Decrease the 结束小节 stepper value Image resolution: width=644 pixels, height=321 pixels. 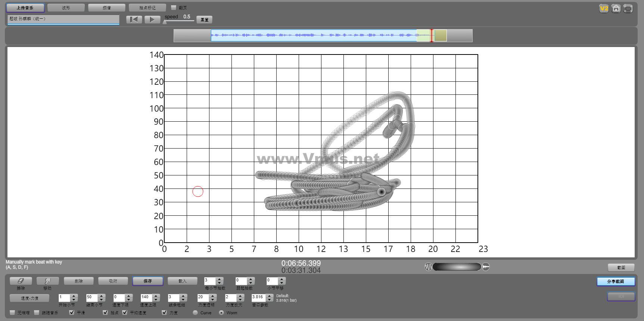pos(102,300)
